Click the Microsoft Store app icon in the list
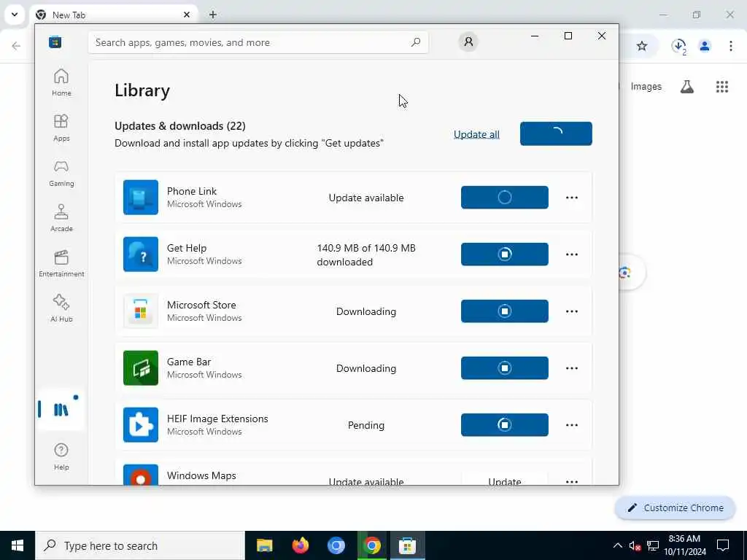 (x=141, y=311)
